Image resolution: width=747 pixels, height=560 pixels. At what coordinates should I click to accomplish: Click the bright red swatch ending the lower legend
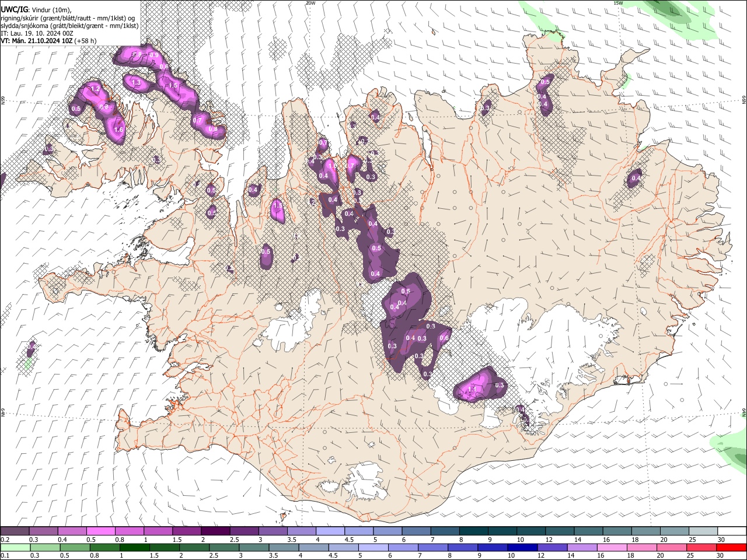(731, 547)
